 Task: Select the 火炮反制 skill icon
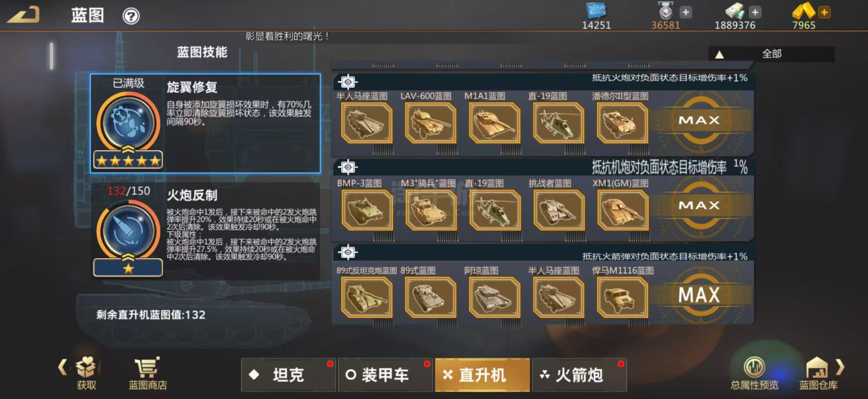[x=128, y=231]
